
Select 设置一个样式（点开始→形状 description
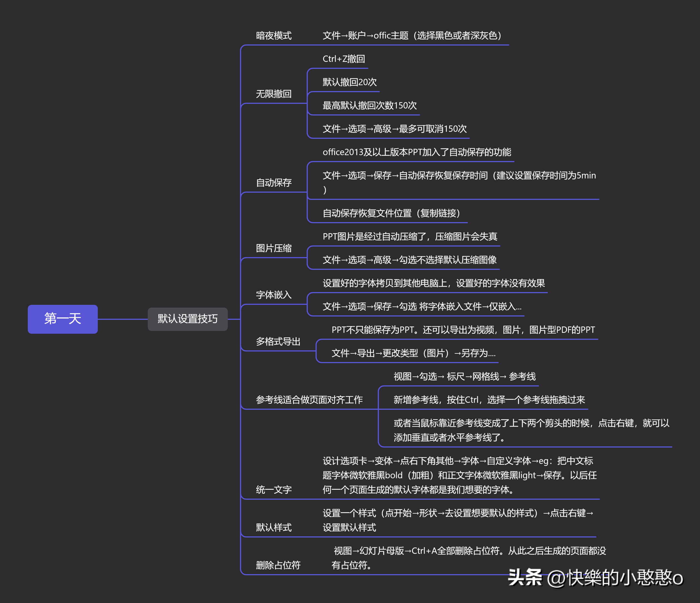tap(458, 520)
